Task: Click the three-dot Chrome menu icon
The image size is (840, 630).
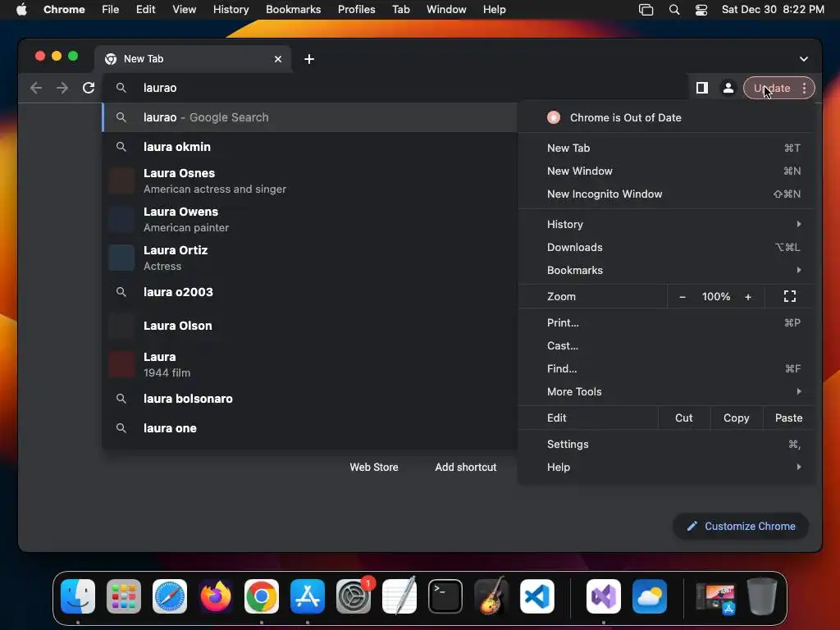Action: (804, 88)
